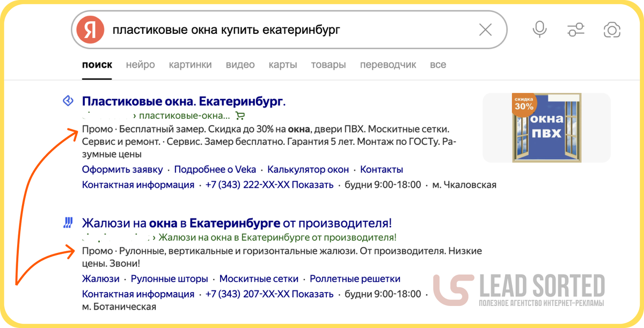Select the карты search tab
The image size is (644, 328).
click(x=283, y=64)
